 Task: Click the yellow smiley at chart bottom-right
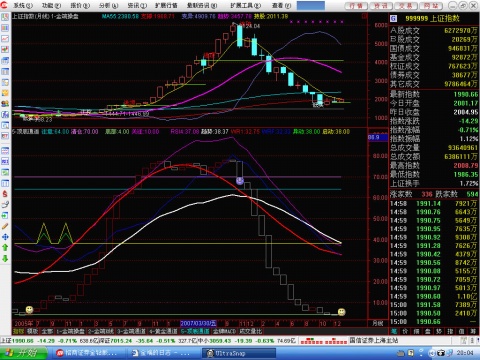click(x=341, y=312)
